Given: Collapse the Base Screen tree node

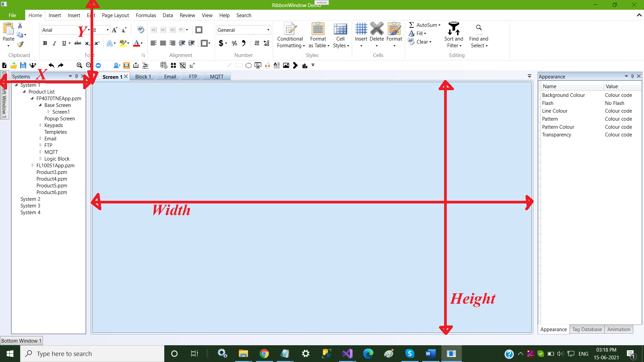Looking at the screenshot, I should pos(40,105).
